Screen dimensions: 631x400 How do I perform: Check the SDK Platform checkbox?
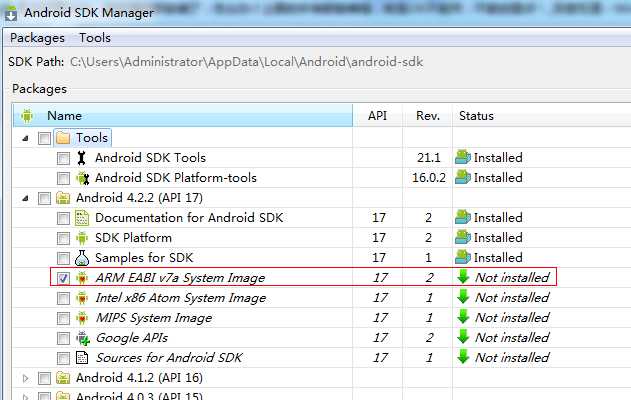click(63, 238)
